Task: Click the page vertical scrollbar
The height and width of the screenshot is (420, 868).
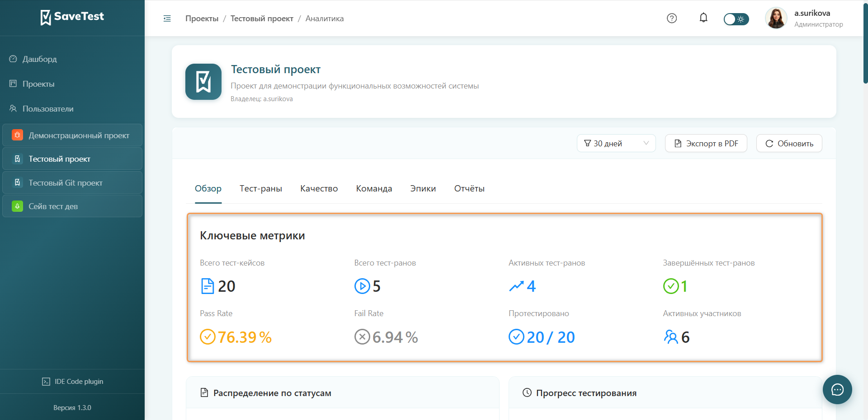Action: pyautogui.click(x=865, y=43)
